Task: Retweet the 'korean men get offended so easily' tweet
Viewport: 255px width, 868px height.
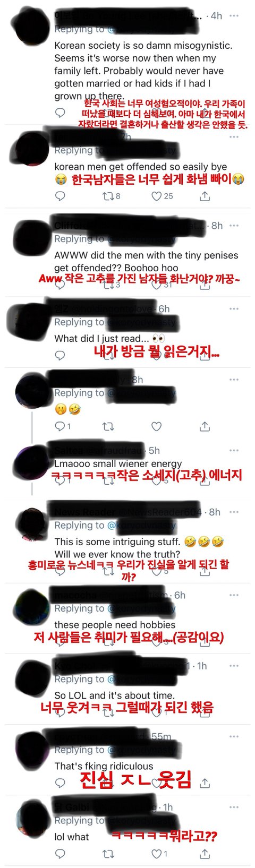Action: pos(108,196)
